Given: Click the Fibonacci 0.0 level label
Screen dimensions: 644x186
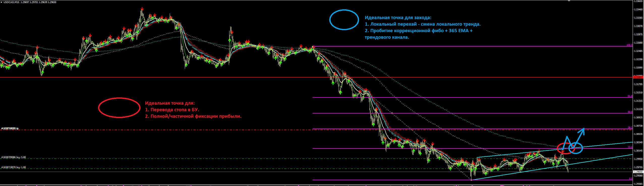Looking at the screenshot, I should point(631,179).
